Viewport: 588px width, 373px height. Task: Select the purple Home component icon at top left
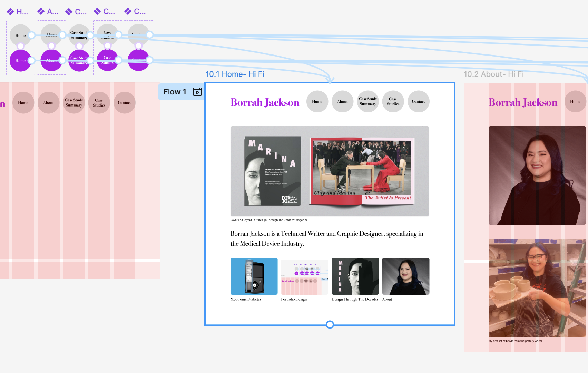click(x=10, y=11)
